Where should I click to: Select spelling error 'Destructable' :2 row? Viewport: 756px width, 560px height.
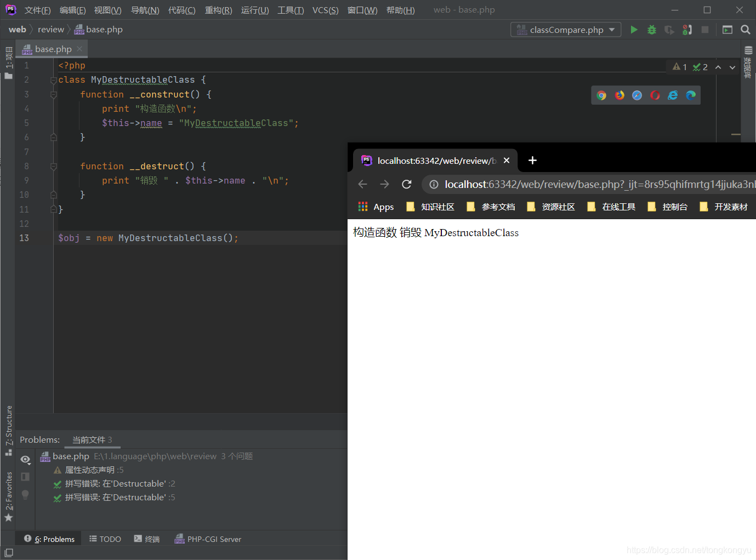coord(115,483)
